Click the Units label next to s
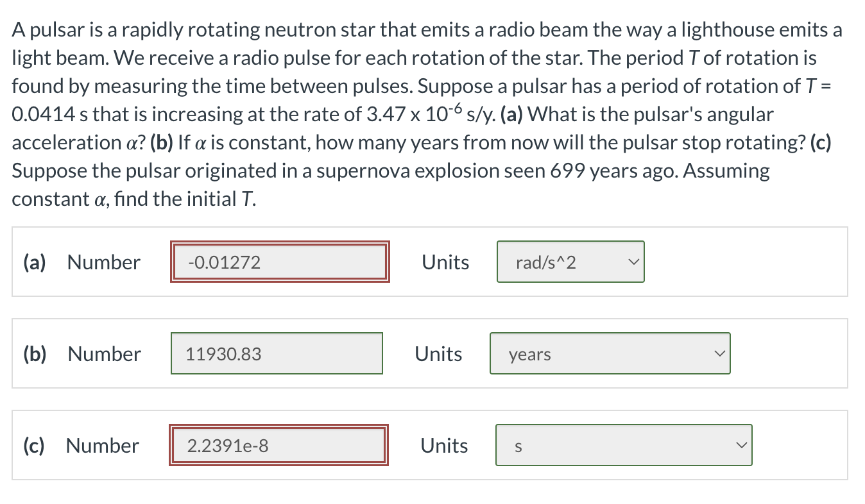Image resolution: width=865 pixels, height=504 pixels. coord(443,445)
